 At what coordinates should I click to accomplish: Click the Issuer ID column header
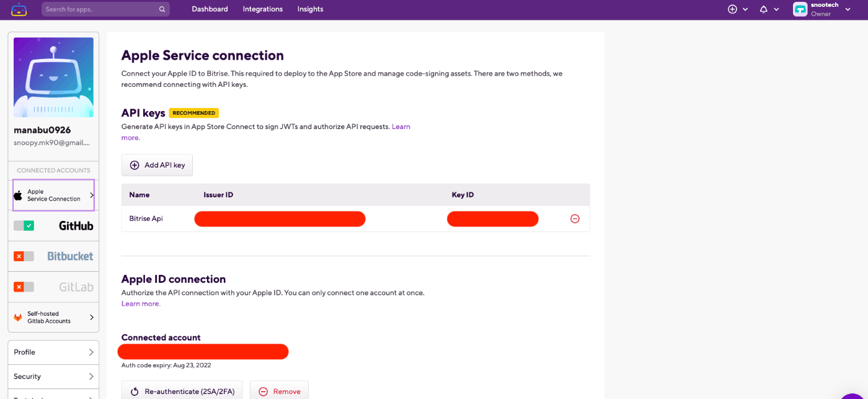[218, 195]
